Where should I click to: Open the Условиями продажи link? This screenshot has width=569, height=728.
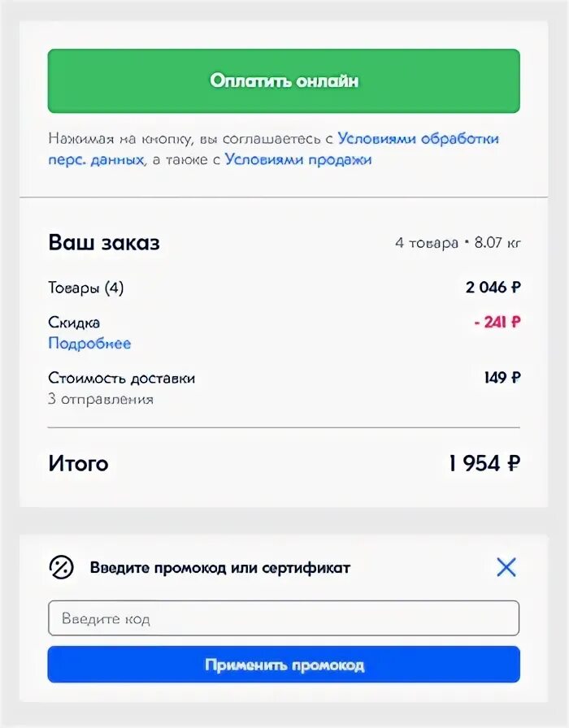(298, 160)
